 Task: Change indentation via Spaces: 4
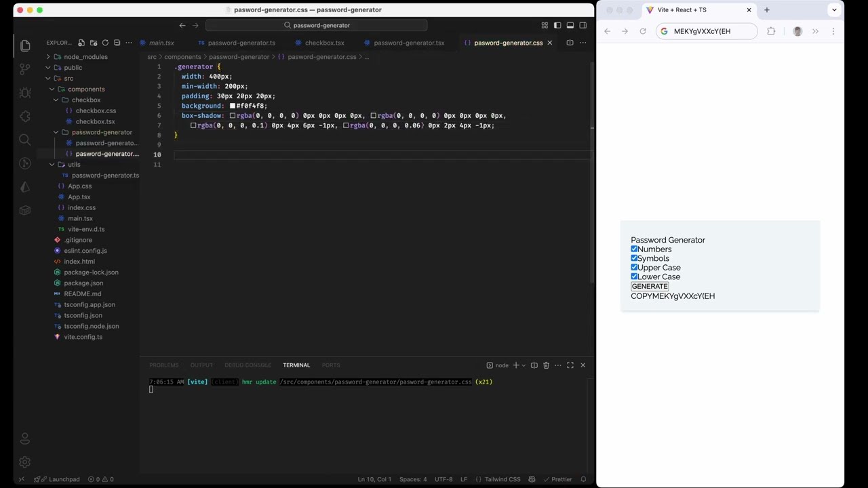413,479
